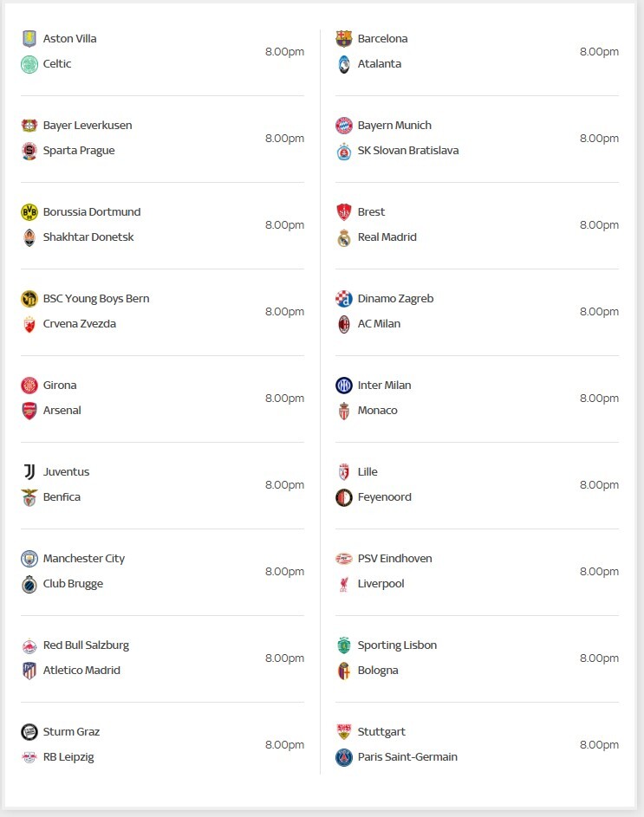Click the 8.00pm time for Girona v Arsenal
Screen dimensions: 644x817
[284, 398]
